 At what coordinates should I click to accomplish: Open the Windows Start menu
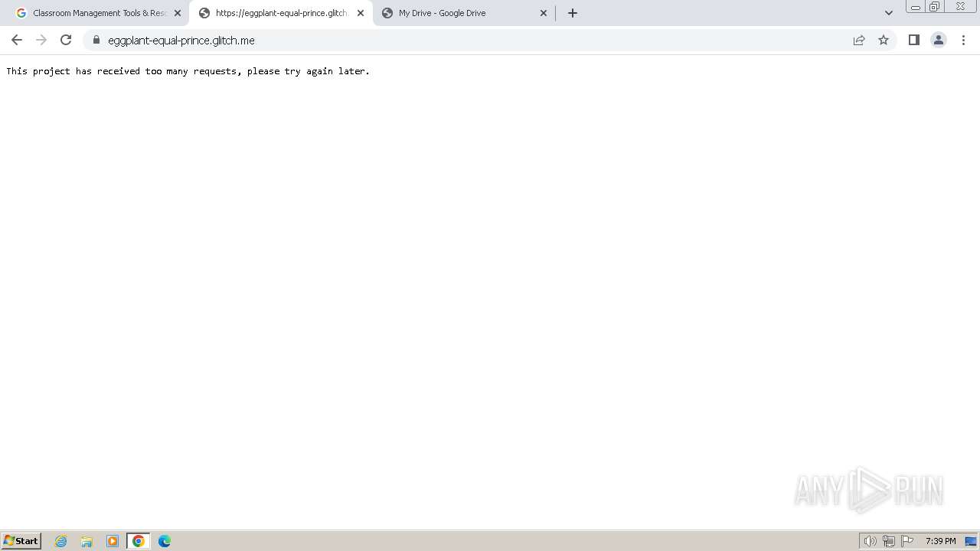pos(21,541)
